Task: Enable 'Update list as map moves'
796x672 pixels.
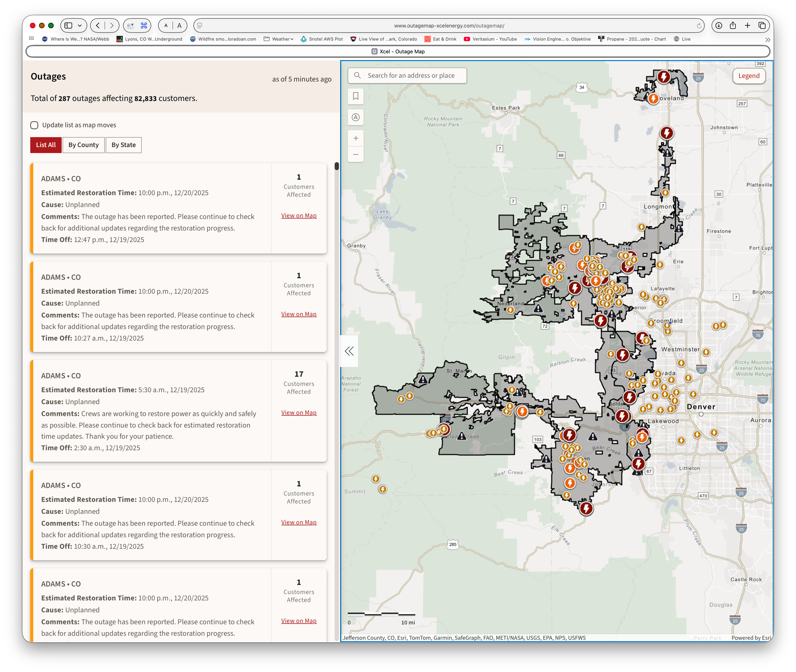Action: 34,125
